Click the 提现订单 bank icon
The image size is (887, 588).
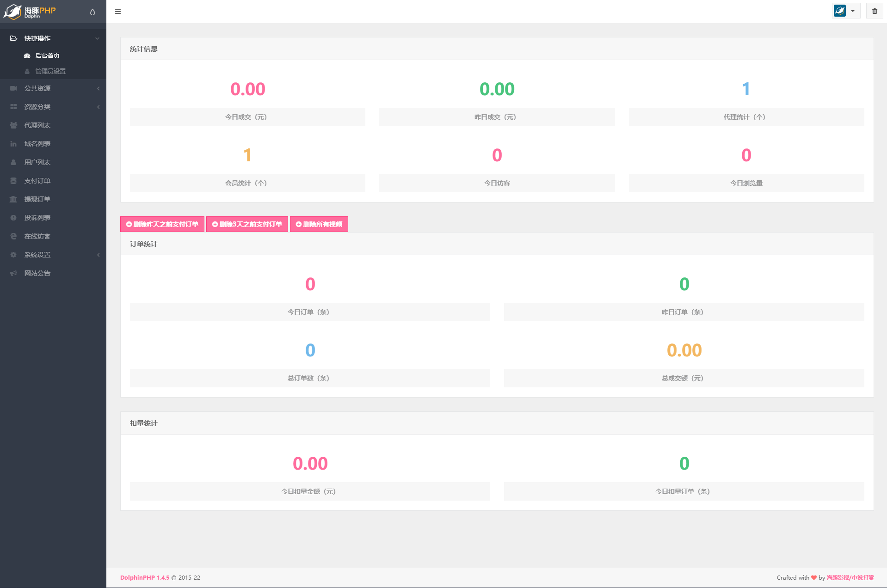(13, 199)
